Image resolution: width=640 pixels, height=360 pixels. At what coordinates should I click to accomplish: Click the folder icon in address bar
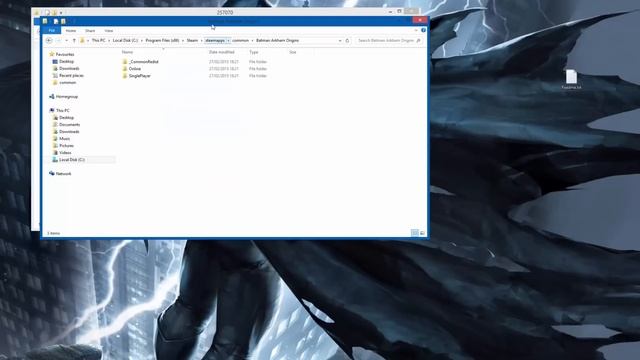click(82, 40)
